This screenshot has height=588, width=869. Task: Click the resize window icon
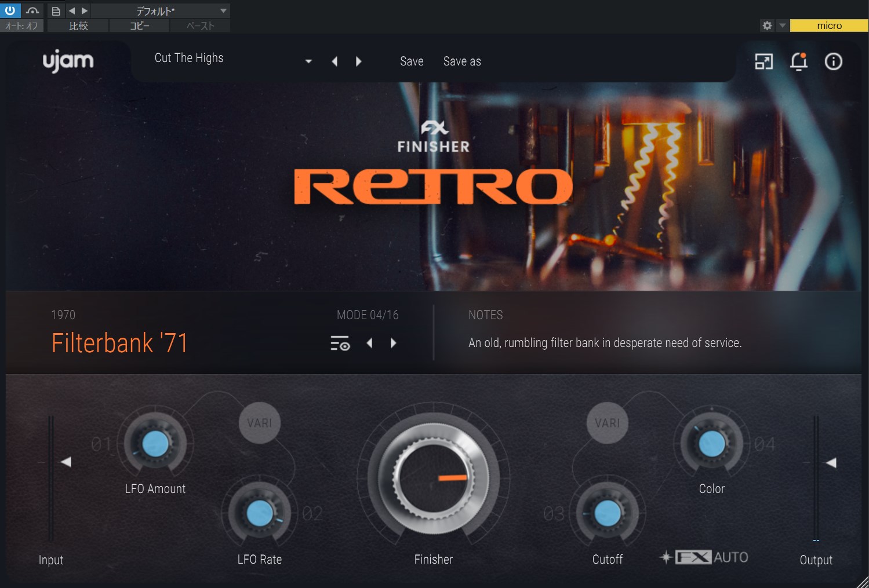763,61
